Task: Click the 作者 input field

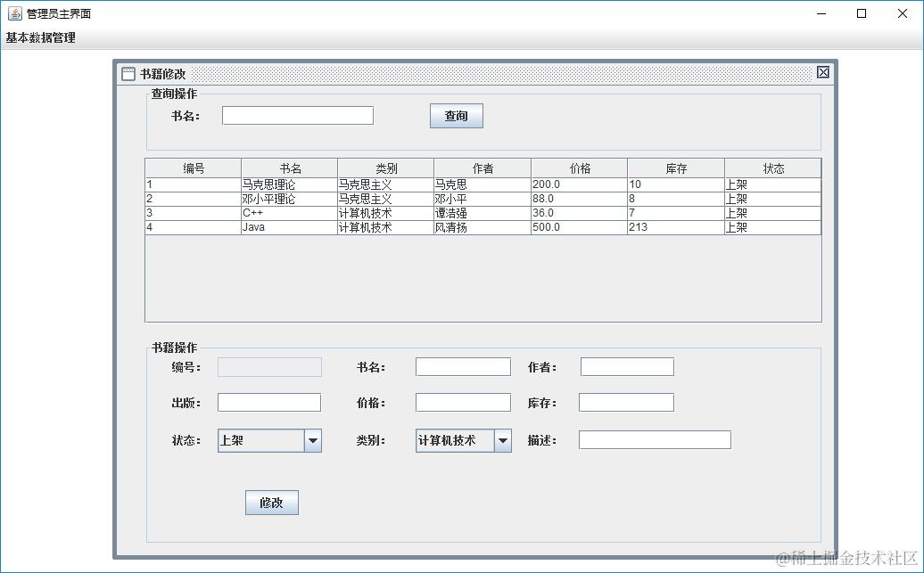Action: click(627, 367)
